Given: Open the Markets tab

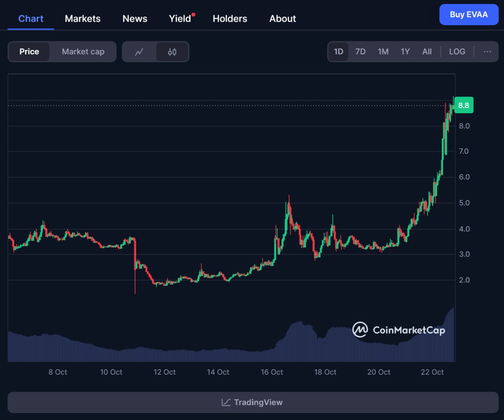Looking at the screenshot, I should (x=83, y=19).
